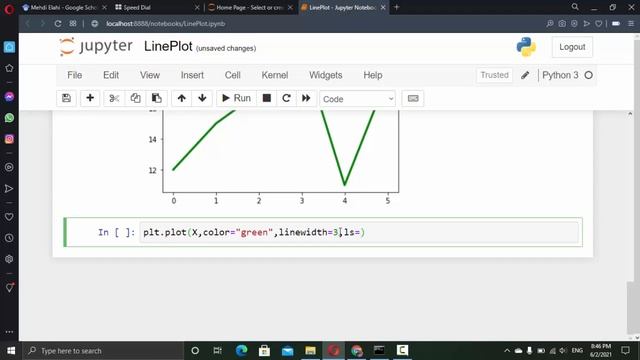Open sidebar settings gear icon
The height and width of the screenshot is (360, 640).
click(x=9, y=259)
